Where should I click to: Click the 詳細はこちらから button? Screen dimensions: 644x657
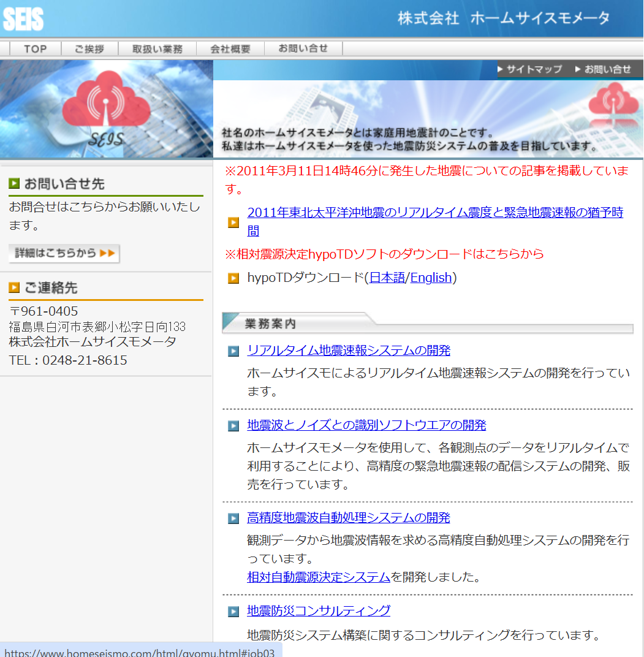pos(64,254)
